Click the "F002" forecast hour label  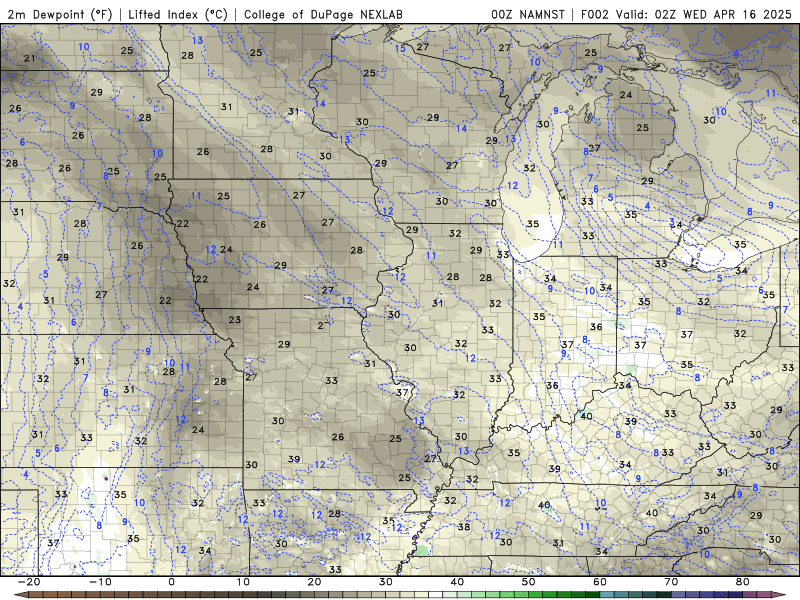[595, 14]
